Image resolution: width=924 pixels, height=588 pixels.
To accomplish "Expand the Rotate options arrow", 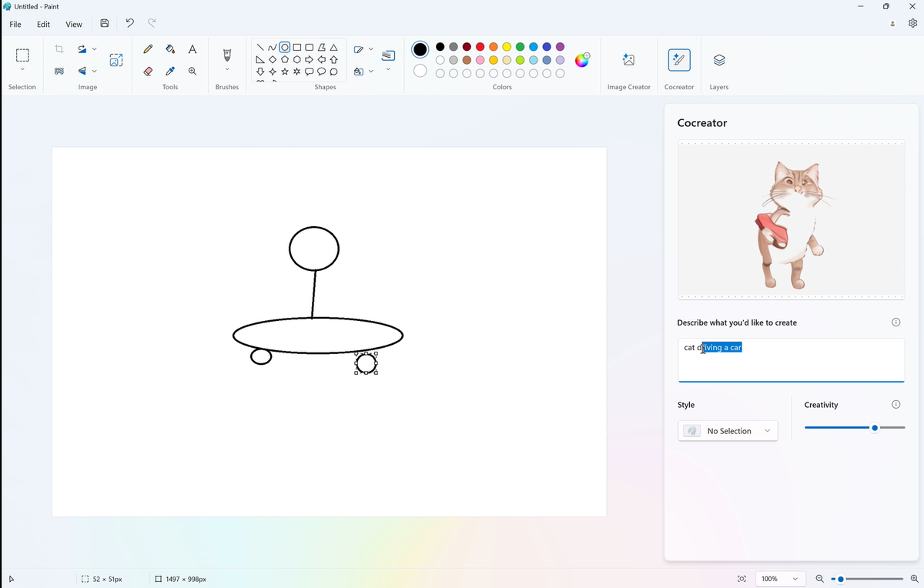I will [x=95, y=49].
